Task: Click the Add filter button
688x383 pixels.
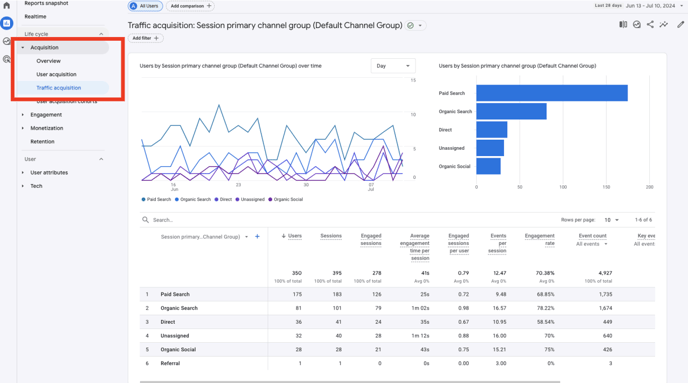Action: 146,38
